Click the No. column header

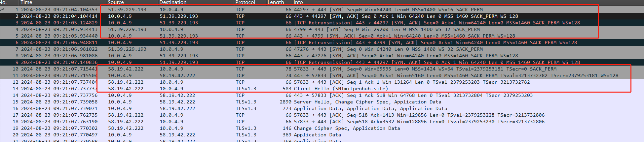(x=4, y=2)
